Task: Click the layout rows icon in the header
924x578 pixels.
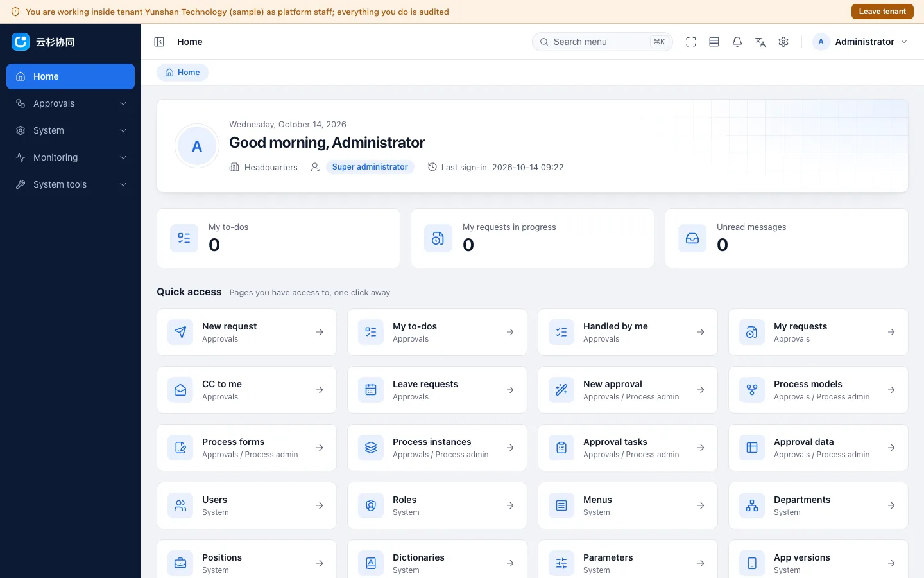Action: pyautogui.click(x=714, y=42)
